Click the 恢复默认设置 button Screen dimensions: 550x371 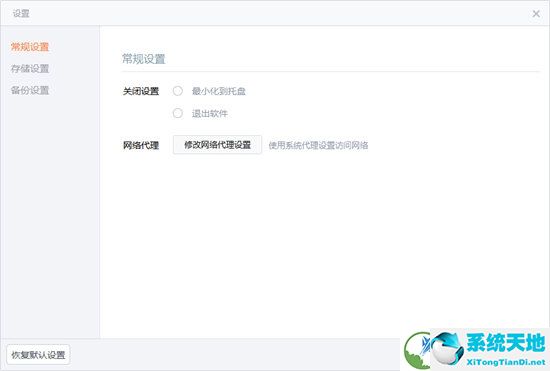click(38, 355)
